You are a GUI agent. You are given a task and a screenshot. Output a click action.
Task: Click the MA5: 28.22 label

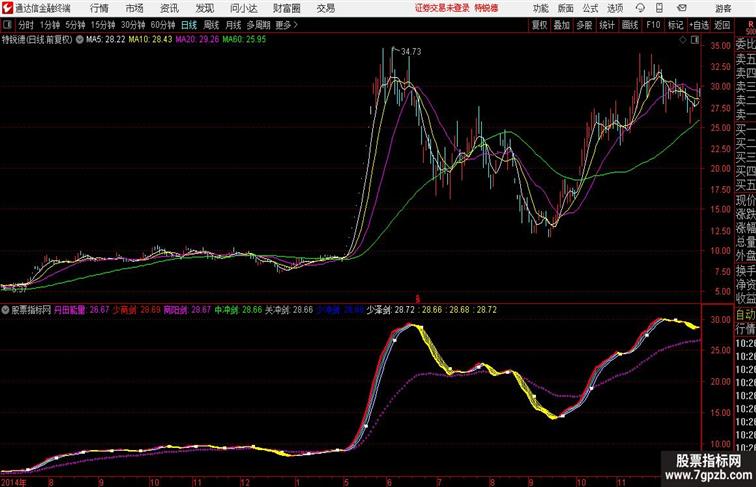click(106, 40)
